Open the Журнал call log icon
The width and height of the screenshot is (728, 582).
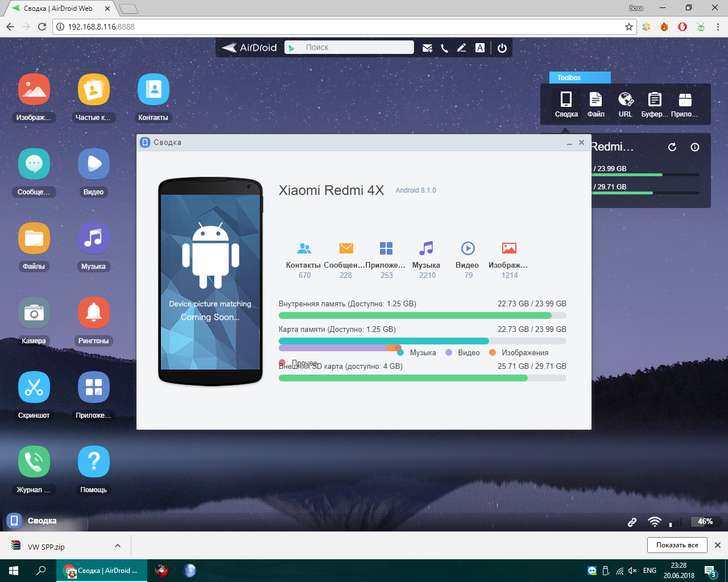pos(34,462)
